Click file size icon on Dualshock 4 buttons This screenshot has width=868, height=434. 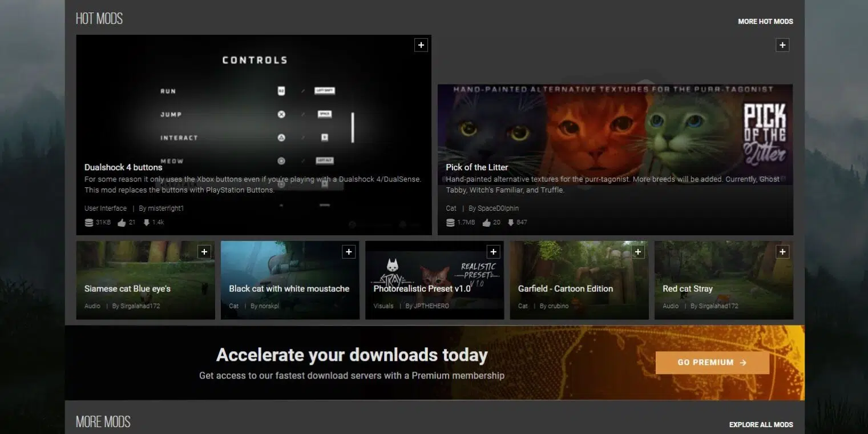click(x=89, y=223)
